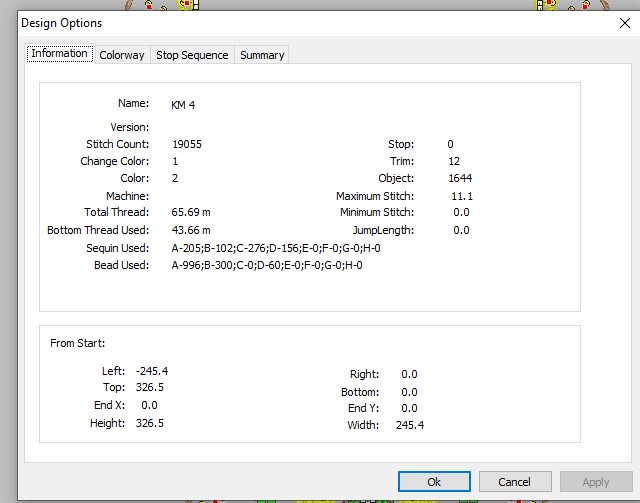This screenshot has height=503, width=640.
Task: Click the End Y value 0.0
Action: click(409, 408)
